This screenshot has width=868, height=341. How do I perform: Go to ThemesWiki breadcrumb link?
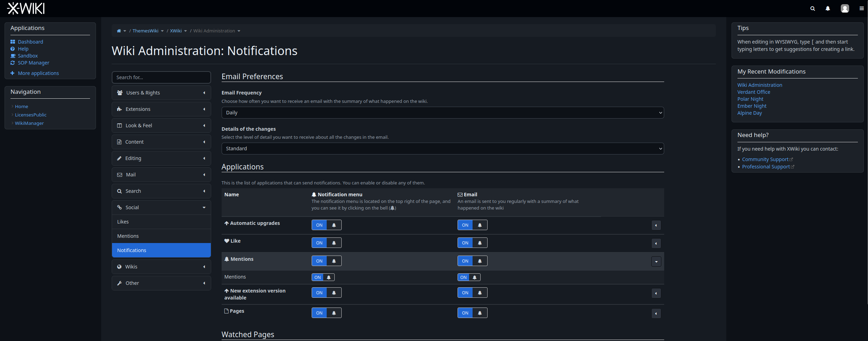(x=146, y=31)
